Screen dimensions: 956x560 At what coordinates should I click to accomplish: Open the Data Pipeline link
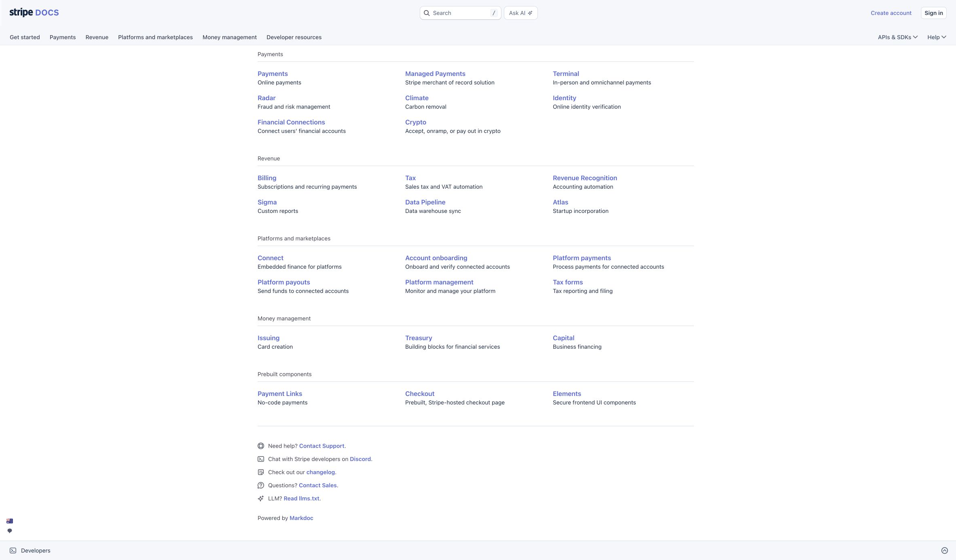(x=425, y=202)
